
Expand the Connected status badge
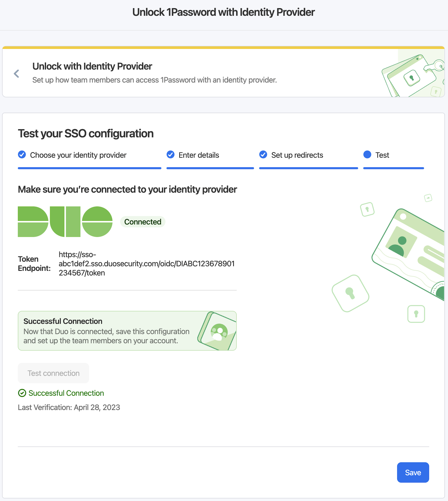click(143, 222)
